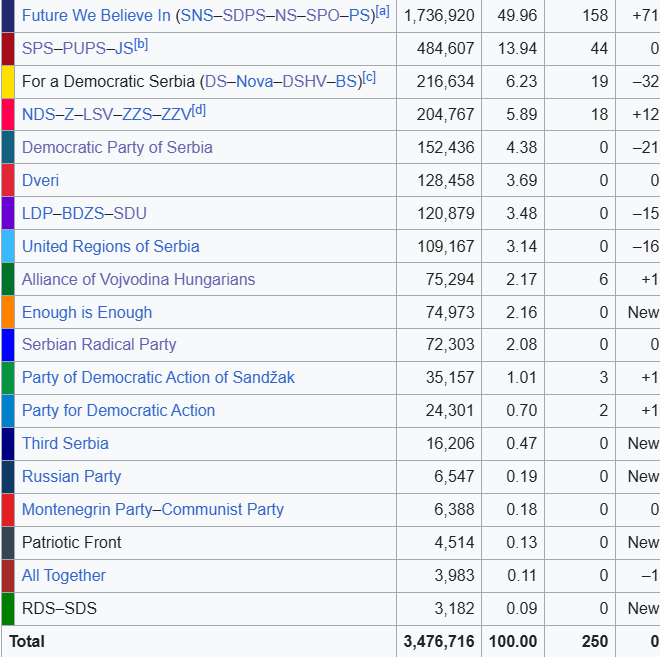This screenshot has width=660, height=657.
Task: Open the All Together party link
Action: coord(63,575)
